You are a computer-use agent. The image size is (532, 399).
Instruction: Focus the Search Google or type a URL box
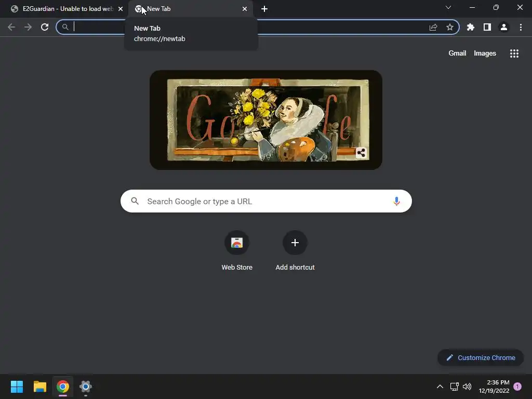[x=266, y=201]
